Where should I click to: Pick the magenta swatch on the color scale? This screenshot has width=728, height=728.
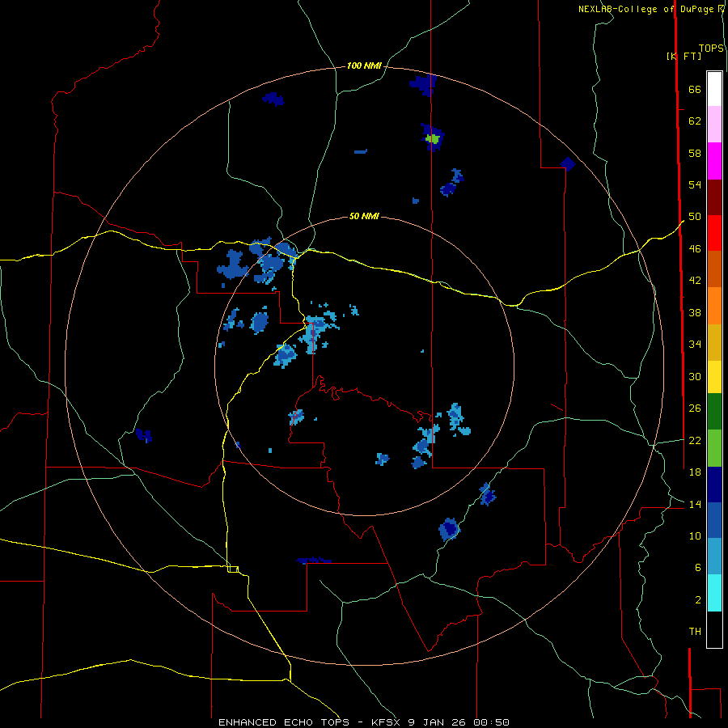pyautogui.click(x=714, y=161)
